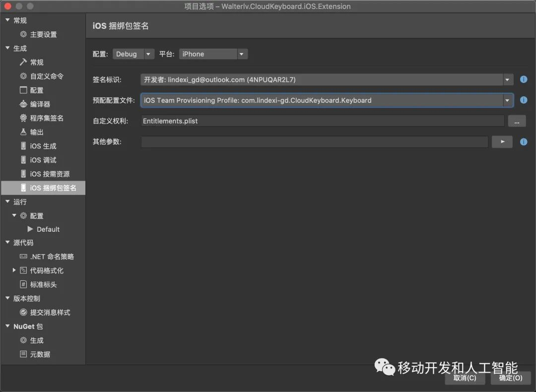Click the 输出 flask icon
This screenshot has width=536, height=392.
23,132
